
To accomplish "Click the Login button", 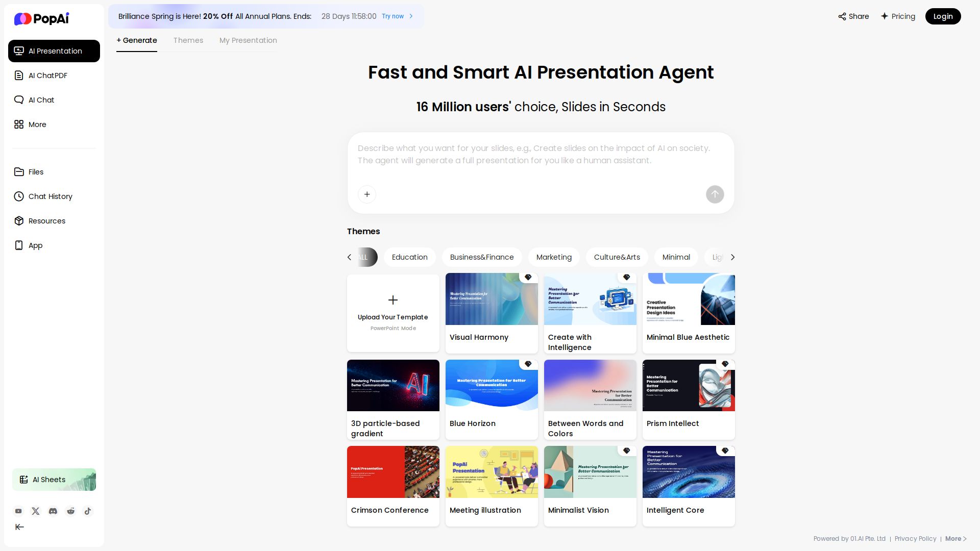I will [x=943, y=16].
